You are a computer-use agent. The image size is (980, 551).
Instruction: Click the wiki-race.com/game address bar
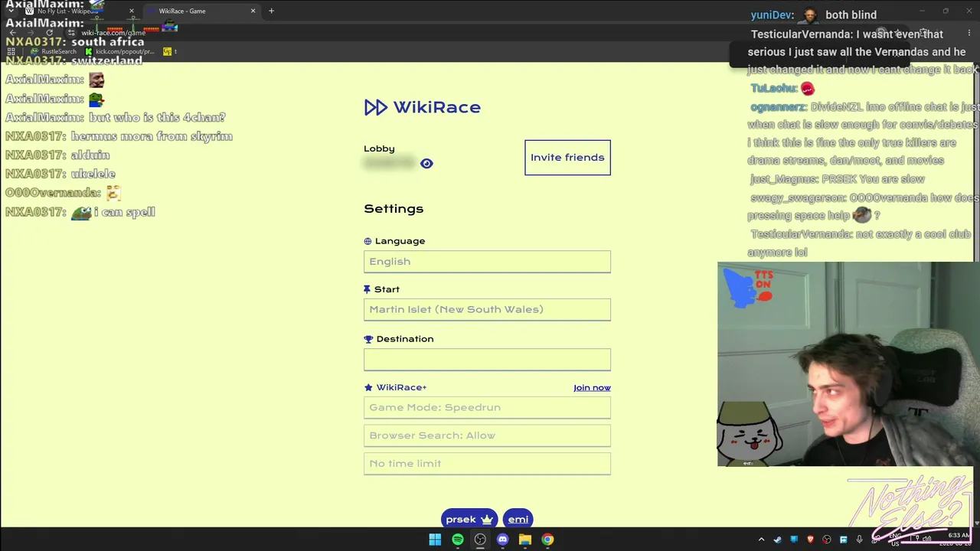[113, 33]
